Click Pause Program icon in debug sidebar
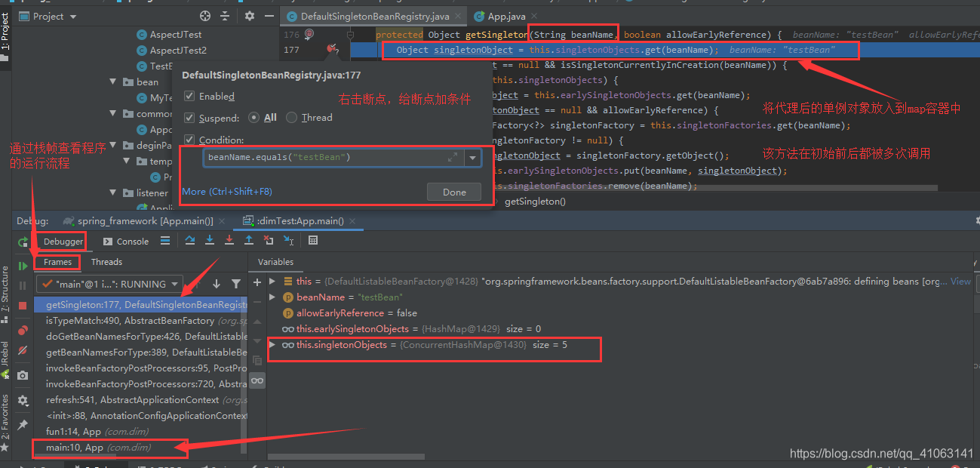The height and width of the screenshot is (468, 980). pos(23,285)
